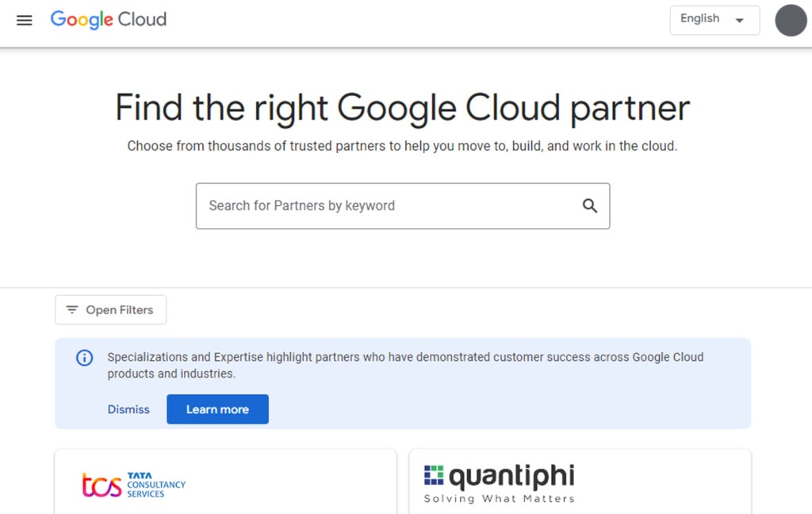Open the user account avatar
812x514 pixels.
(x=791, y=20)
